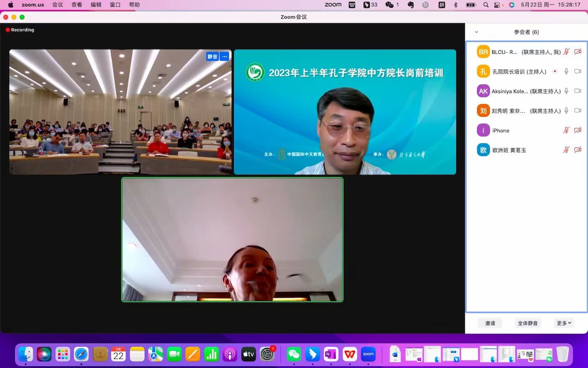Click the date and time in menu bar
588x368 pixels.
550,5
